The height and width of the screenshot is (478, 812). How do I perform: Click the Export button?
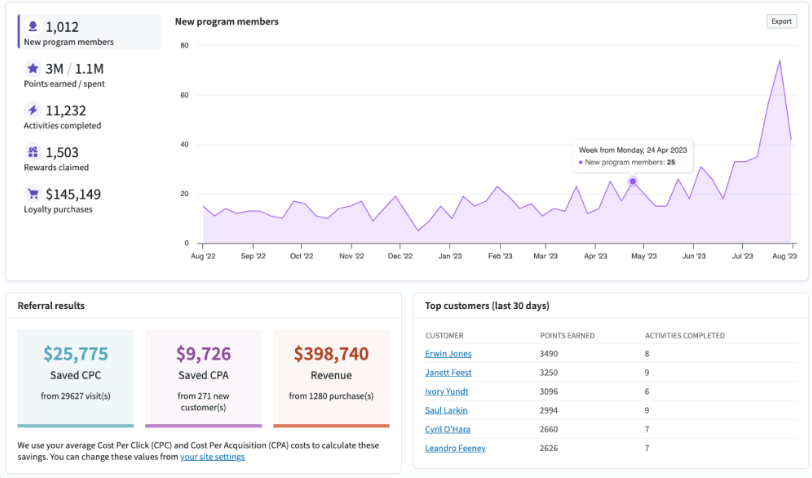[781, 21]
